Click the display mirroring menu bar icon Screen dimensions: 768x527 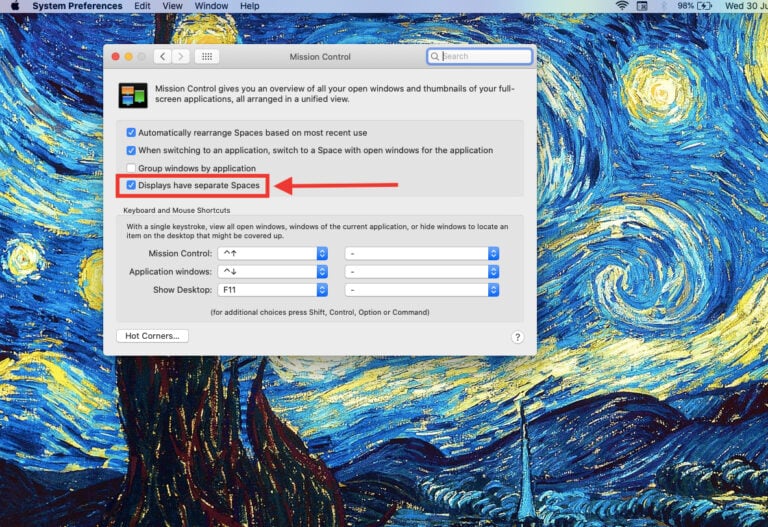[642, 6]
